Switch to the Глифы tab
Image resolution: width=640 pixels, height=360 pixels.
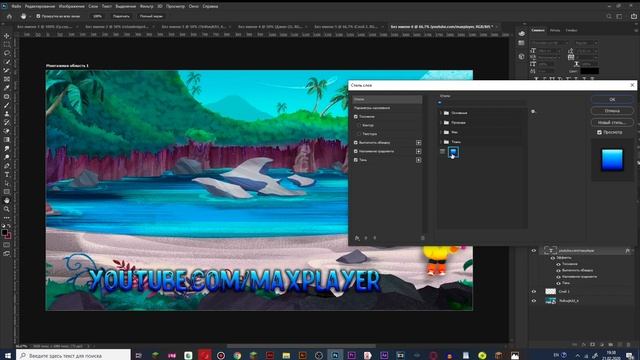click(571, 30)
